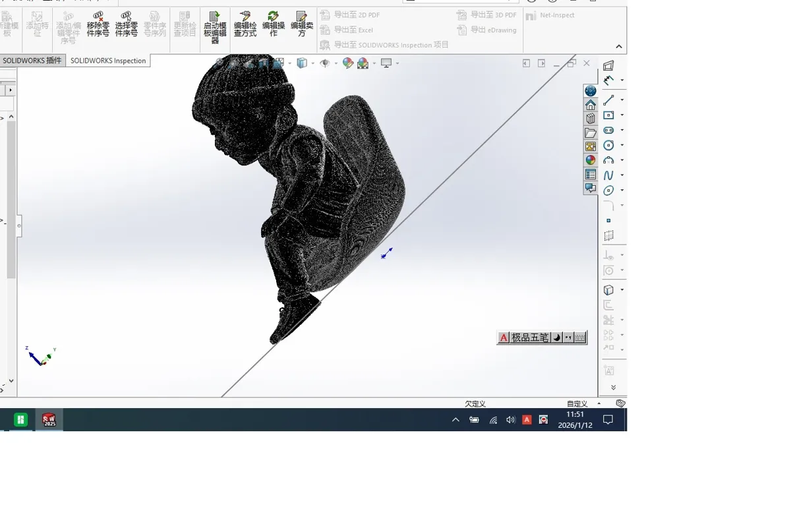Open 编辑操作 (edit operations)
This screenshot has height=532, width=791.
pyautogui.click(x=274, y=24)
